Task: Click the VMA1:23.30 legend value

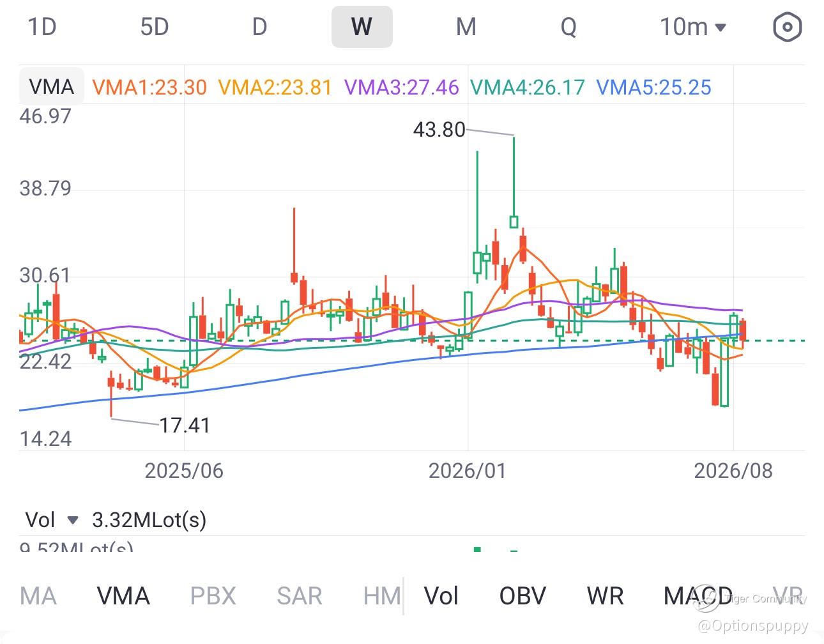Action: click(x=149, y=87)
